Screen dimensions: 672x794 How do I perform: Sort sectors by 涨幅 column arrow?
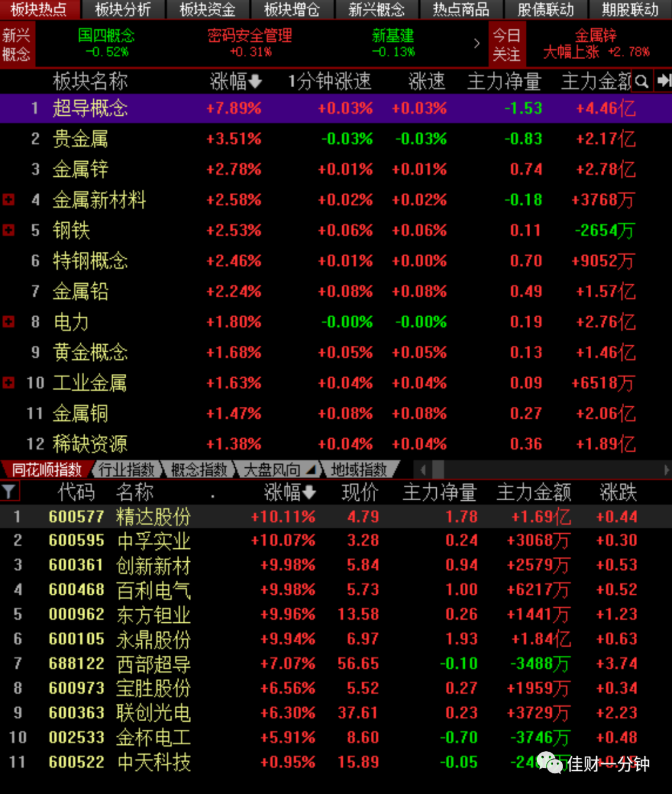254,82
